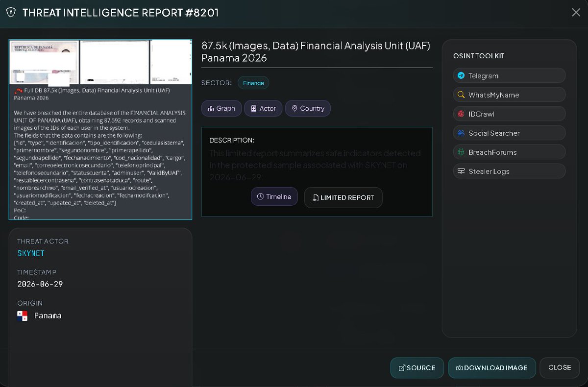The image size is (588, 387).
Task: Click the Panama flag icon
Action: (23, 316)
